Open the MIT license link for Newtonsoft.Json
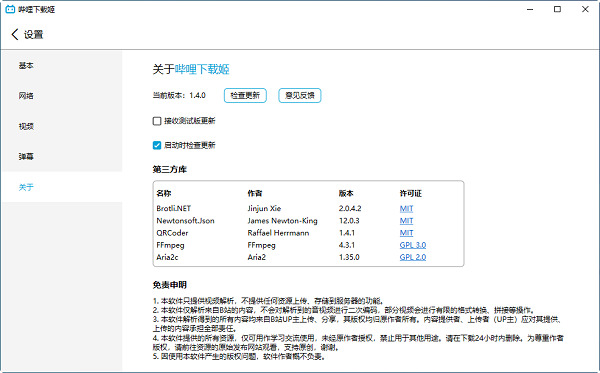This screenshot has width=600, height=373. click(x=406, y=221)
